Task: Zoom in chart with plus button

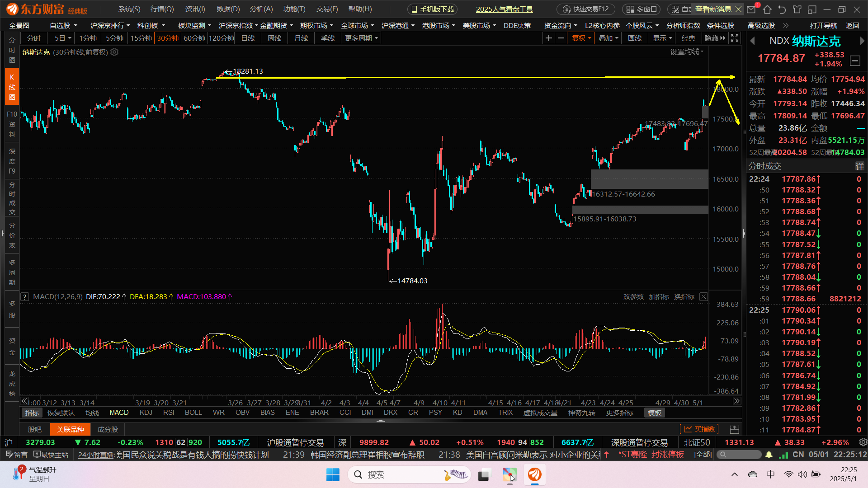Action: [548, 38]
